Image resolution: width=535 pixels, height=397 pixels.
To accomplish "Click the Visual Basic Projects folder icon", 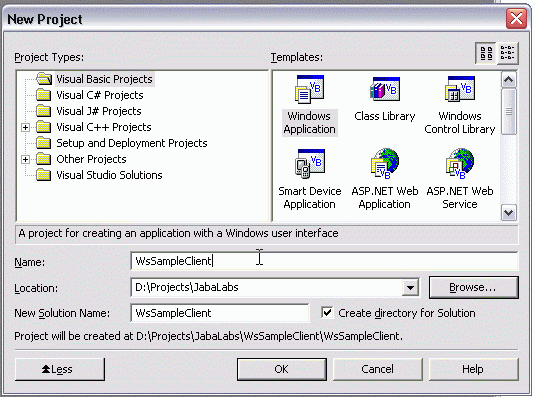I will click(x=44, y=79).
